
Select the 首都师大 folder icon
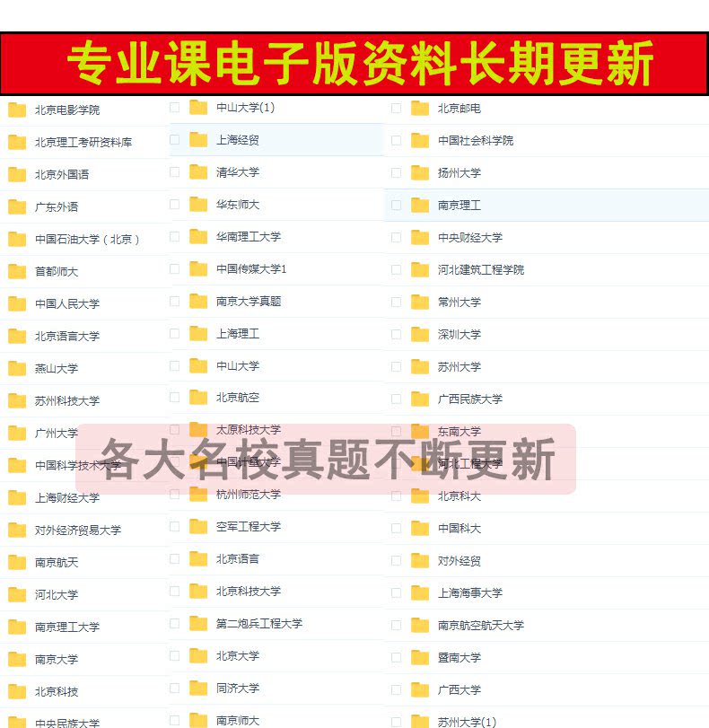pos(17,271)
